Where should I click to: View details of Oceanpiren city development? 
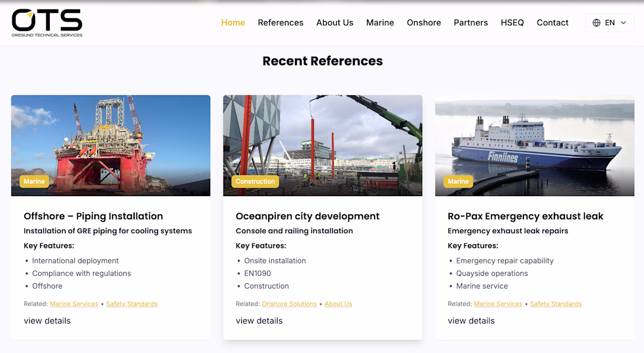click(259, 321)
